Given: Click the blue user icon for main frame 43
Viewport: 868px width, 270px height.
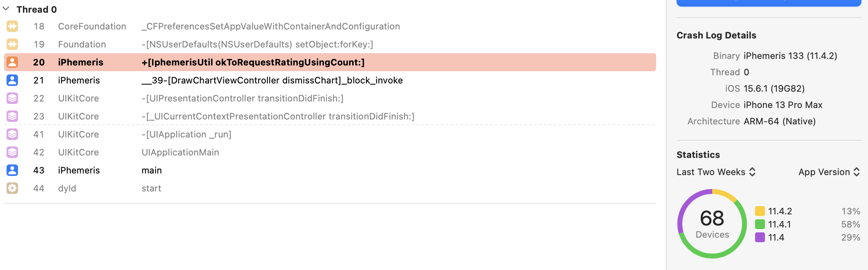Looking at the screenshot, I should point(12,170).
